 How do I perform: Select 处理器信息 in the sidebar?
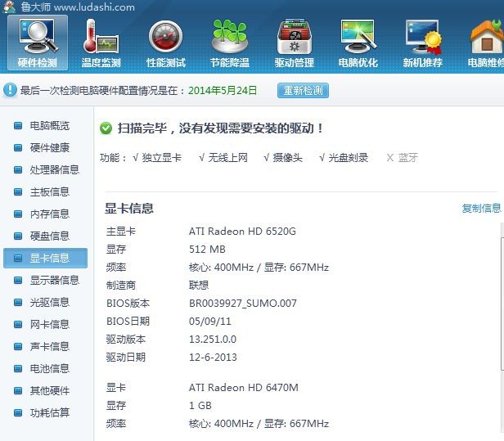coord(54,170)
